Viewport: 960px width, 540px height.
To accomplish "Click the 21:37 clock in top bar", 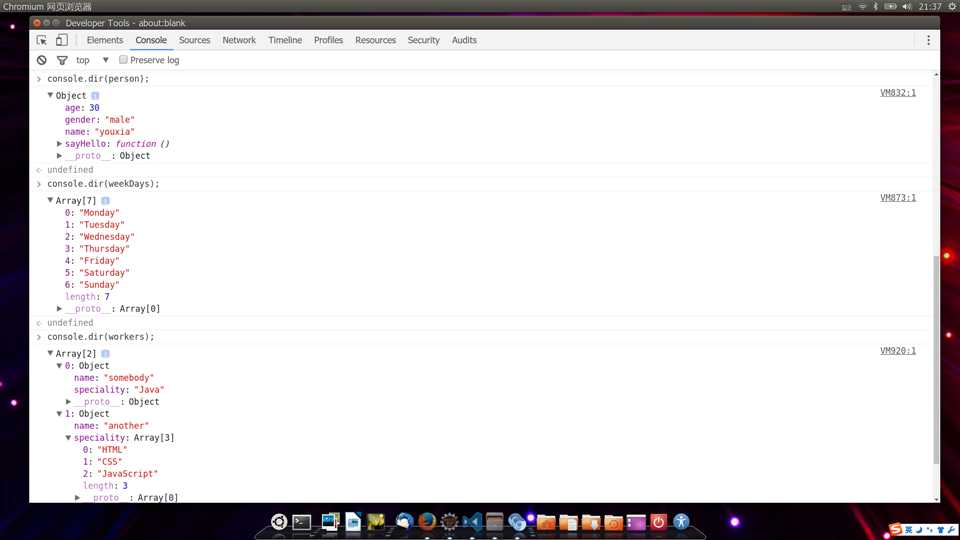I will pyautogui.click(x=929, y=7).
